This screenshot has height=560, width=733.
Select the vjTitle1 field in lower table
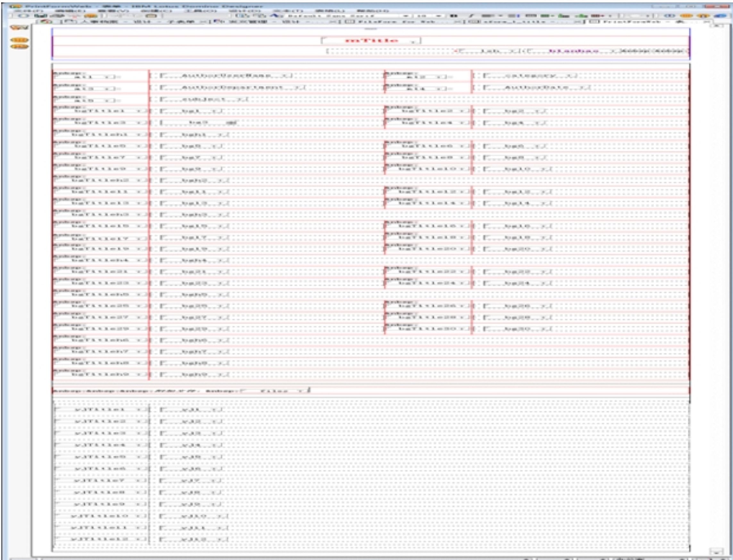tap(100, 410)
